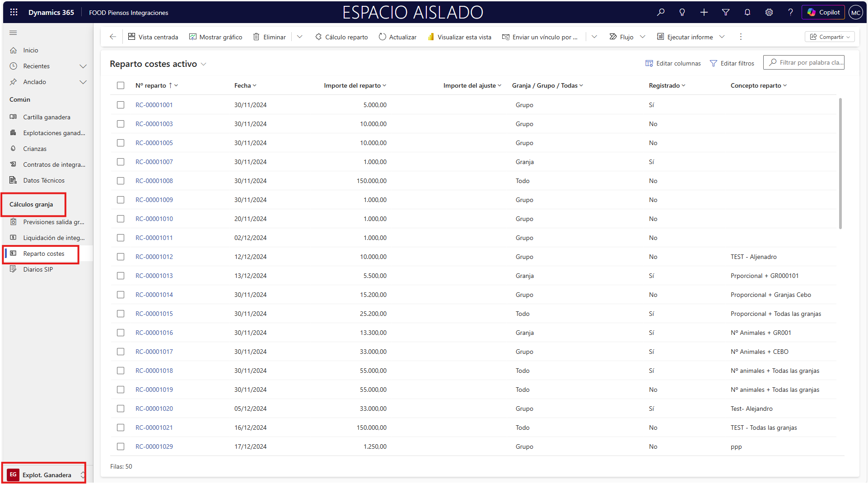
Task: Toggle the select-all header checkbox
Action: 121,85
